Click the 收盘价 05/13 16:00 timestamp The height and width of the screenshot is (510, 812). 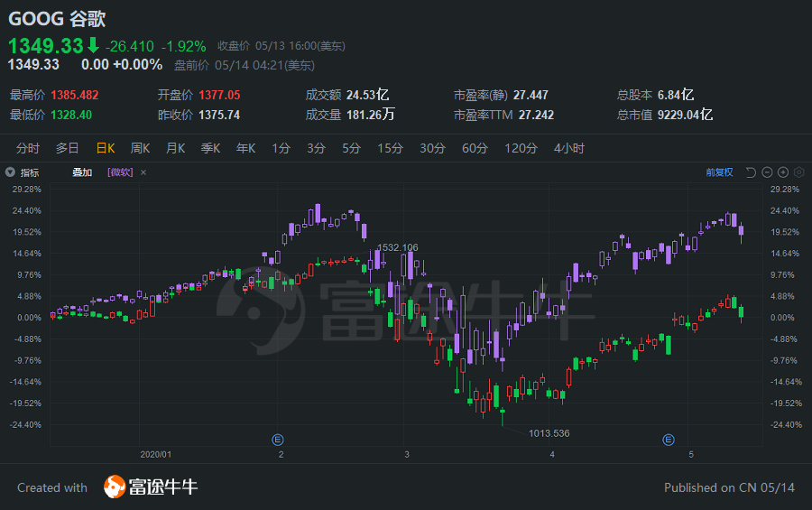point(281,46)
